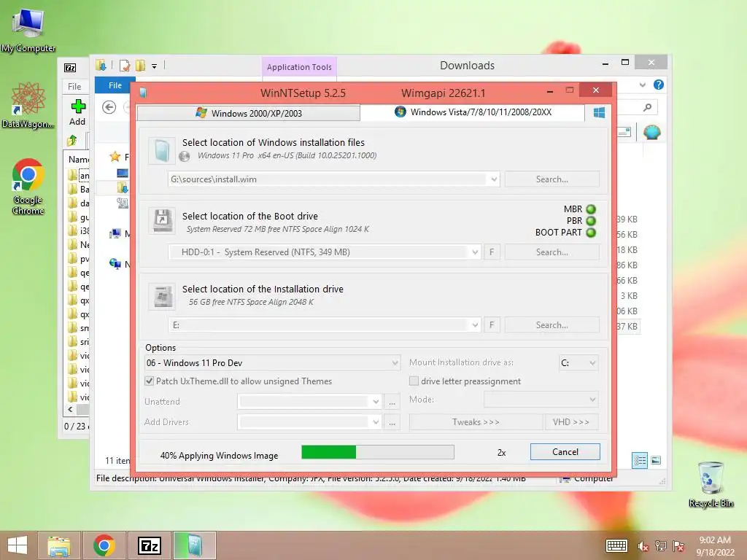Click the MBR green status light
Image resolution: width=747 pixels, height=560 pixels.
pyautogui.click(x=591, y=209)
